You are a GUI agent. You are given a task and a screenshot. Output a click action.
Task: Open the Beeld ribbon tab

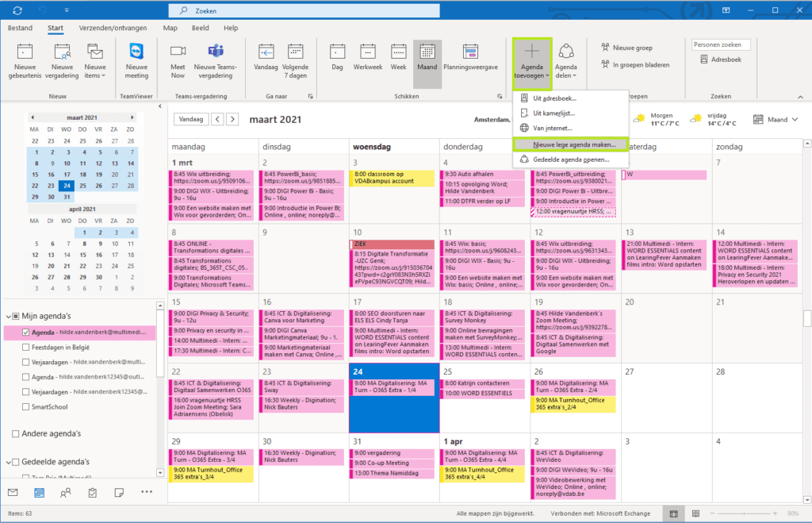point(201,28)
